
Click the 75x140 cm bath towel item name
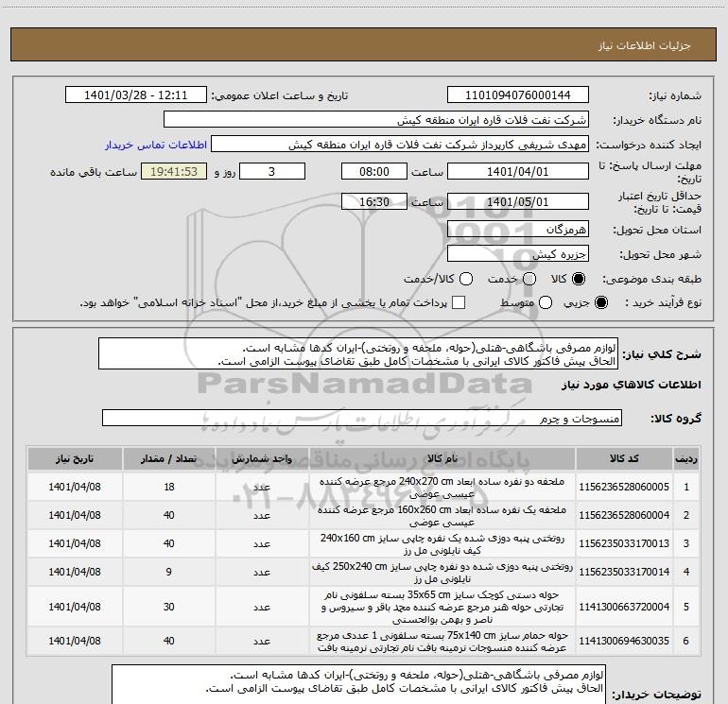[442, 642]
